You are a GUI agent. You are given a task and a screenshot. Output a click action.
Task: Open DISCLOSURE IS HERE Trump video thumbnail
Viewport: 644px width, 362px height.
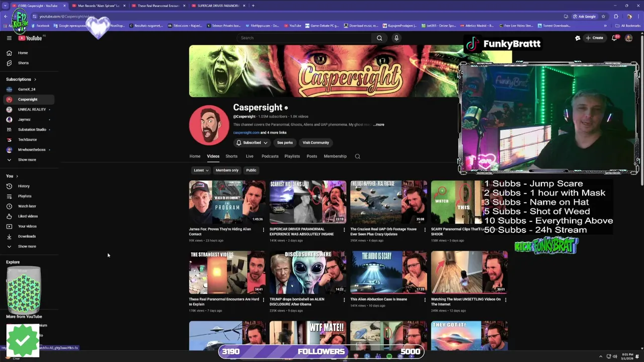click(x=308, y=272)
